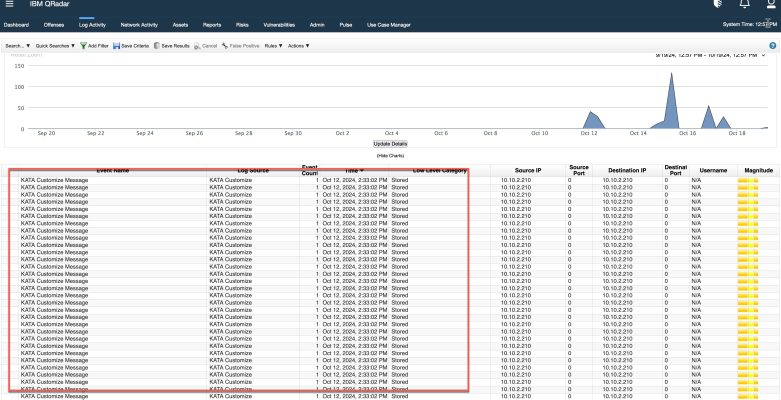781x400 pixels.
Task: Sort by the Source IP column header
Action: [x=528, y=170]
